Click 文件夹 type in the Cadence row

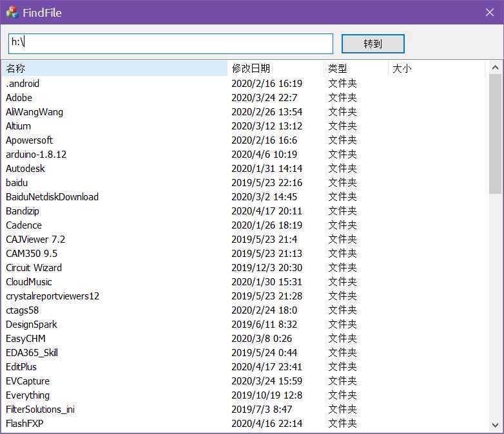click(342, 225)
